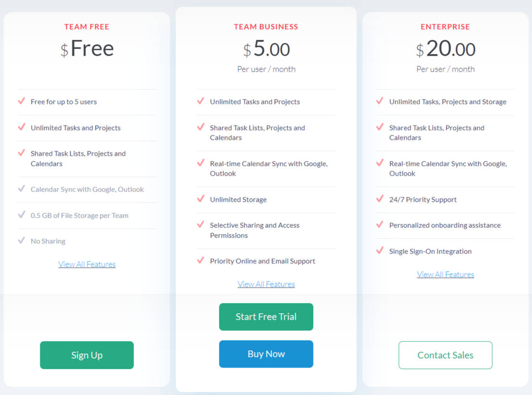Click Start Free Trial
Viewport: 532px width, 395px height.
[x=266, y=317]
